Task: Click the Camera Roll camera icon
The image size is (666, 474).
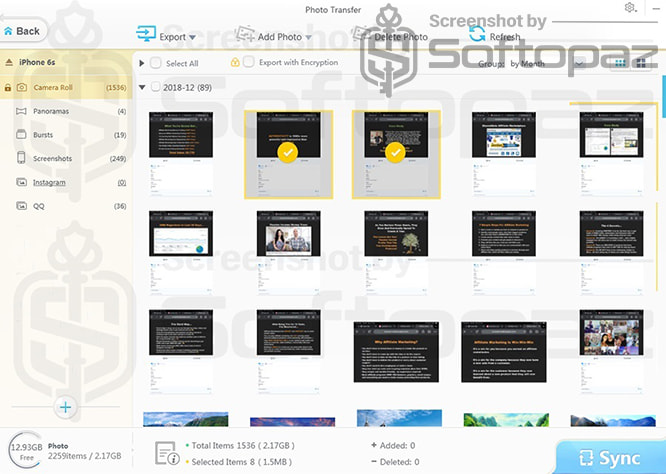Action: click(22, 87)
